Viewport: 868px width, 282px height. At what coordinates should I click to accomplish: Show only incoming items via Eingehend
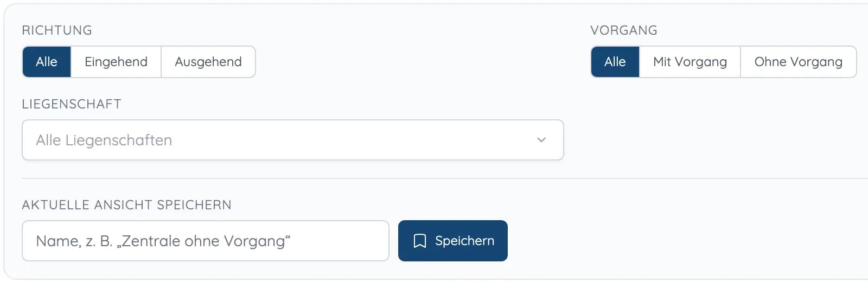coord(116,62)
